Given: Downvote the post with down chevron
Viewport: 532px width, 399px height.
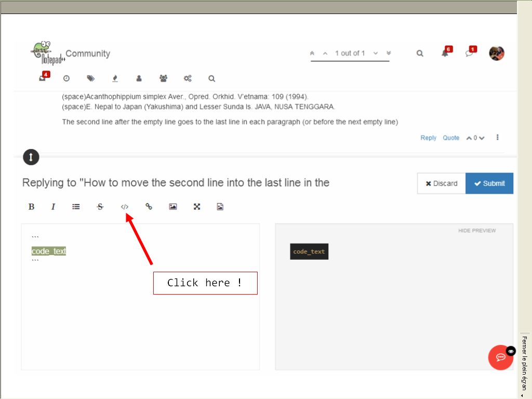Looking at the screenshot, I should coord(482,138).
